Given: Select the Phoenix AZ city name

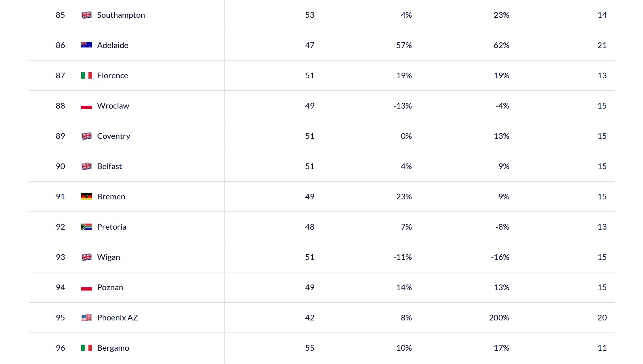Looking at the screenshot, I should [117, 318].
